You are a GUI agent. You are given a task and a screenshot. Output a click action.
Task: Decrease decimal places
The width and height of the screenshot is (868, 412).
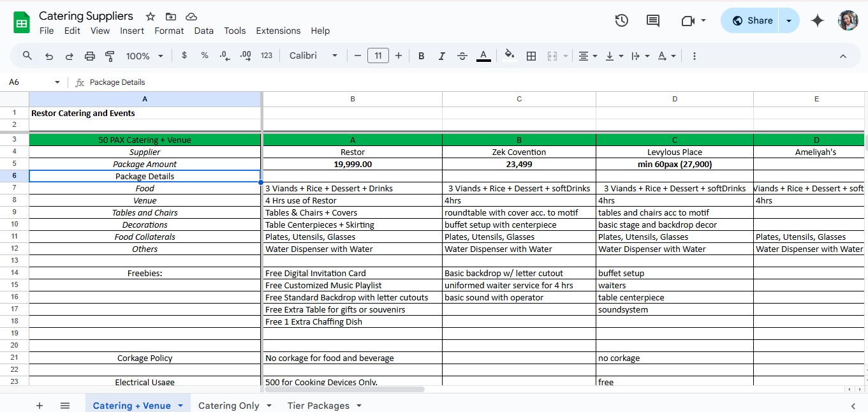tap(224, 55)
